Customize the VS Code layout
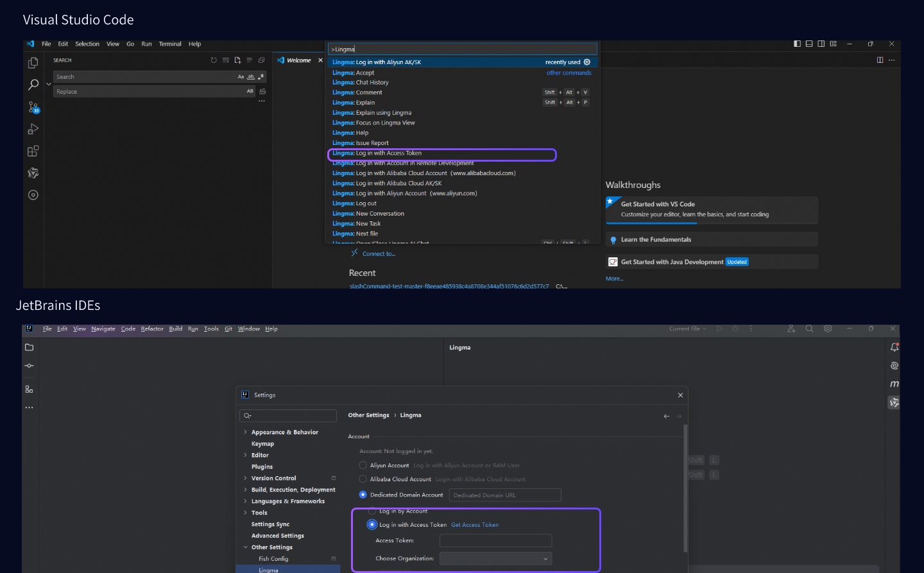 833,44
